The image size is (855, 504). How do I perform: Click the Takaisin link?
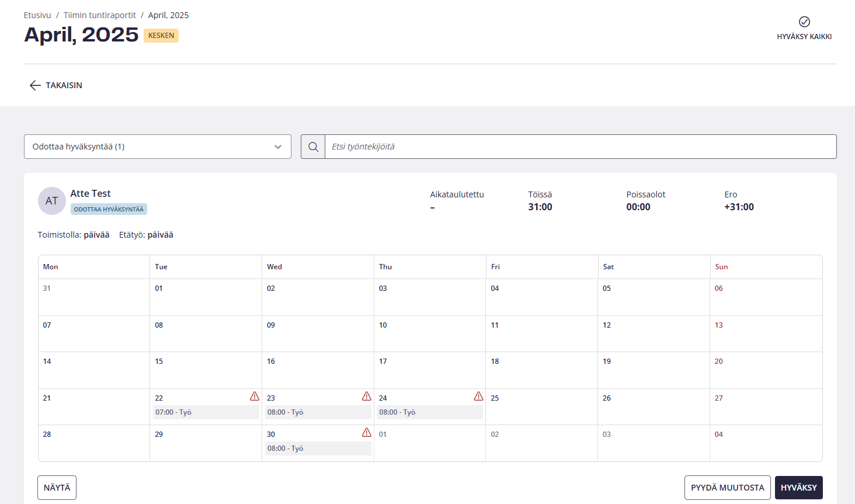[x=64, y=85]
